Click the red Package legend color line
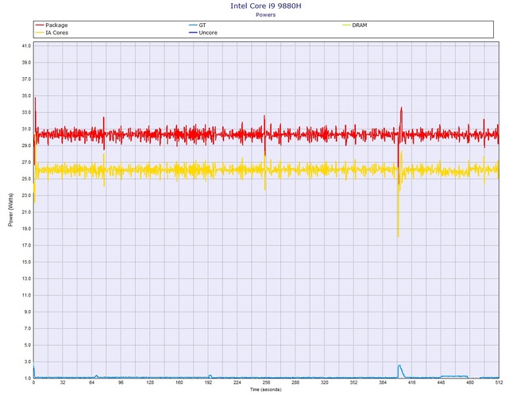532x399 pixels. click(40, 25)
